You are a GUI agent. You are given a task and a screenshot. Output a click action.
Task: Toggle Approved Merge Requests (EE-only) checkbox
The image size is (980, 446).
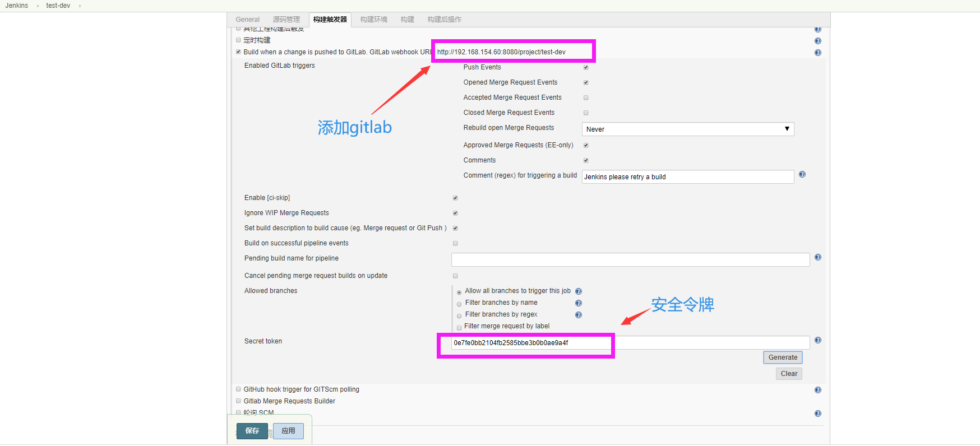tap(586, 145)
